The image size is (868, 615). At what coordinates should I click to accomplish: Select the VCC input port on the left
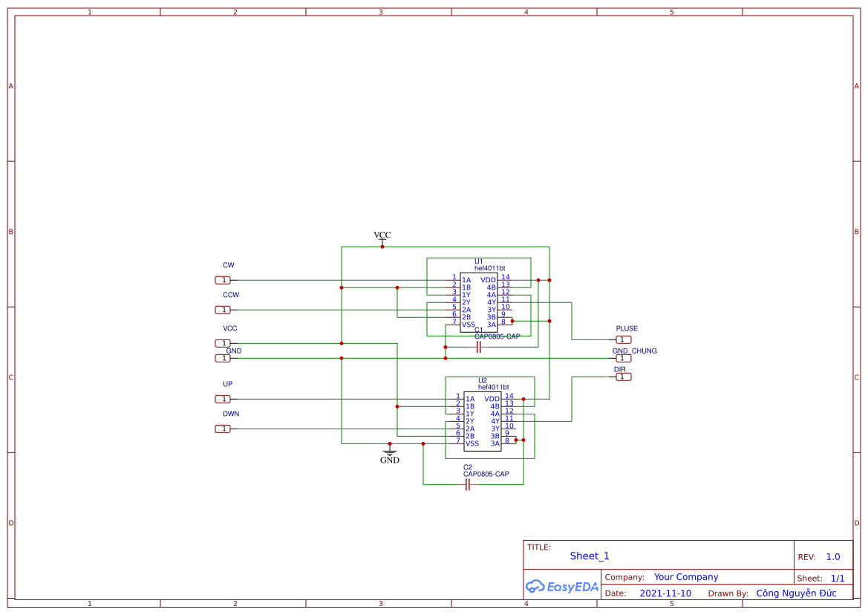pyautogui.click(x=223, y=343)
